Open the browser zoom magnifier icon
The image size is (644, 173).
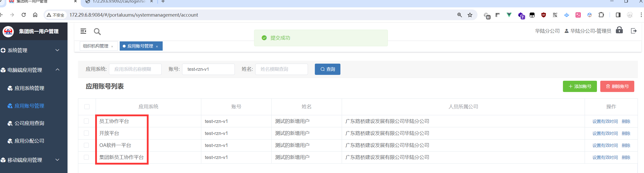pyautogui.click(x=460, y=15)
